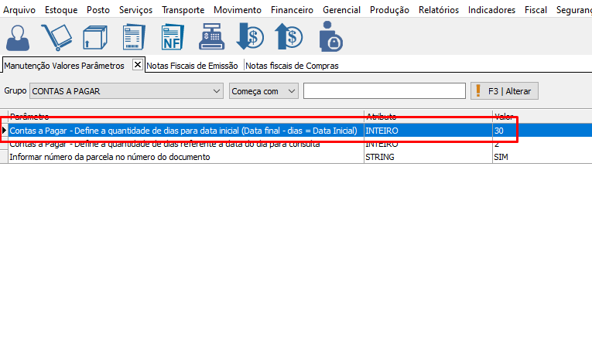Click the value 30 cell

(542, 131)
